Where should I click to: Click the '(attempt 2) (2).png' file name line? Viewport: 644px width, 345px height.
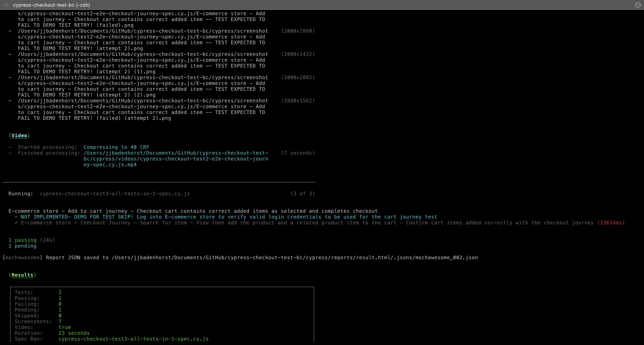tap(87, 95)
